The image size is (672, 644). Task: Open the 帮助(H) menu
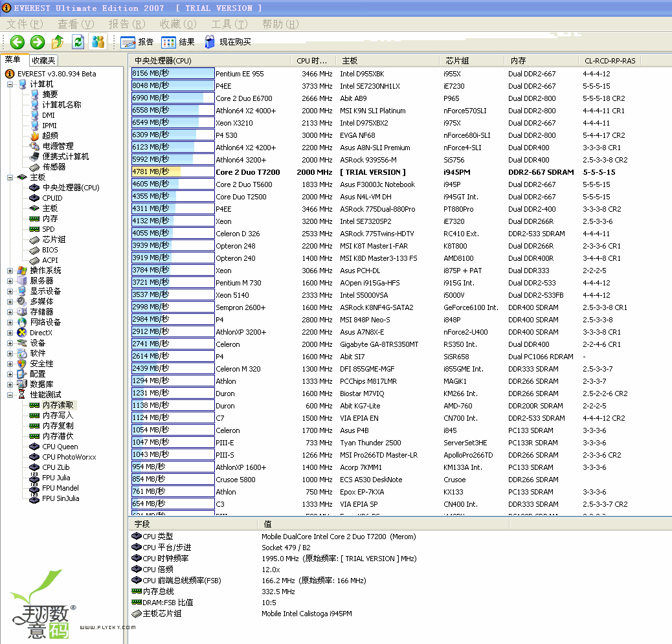click(x=281, y=24)
